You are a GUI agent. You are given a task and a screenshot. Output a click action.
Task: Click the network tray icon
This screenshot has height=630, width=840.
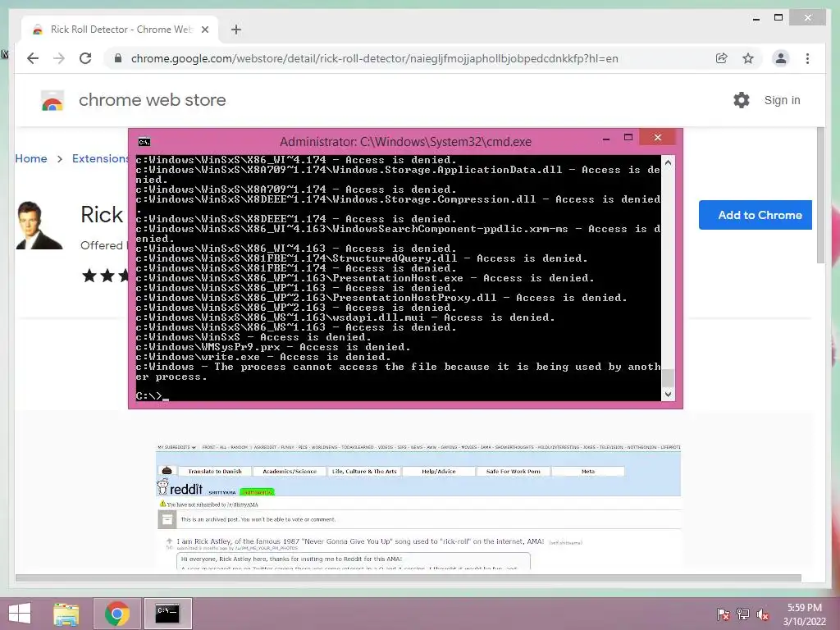point(742,614)
